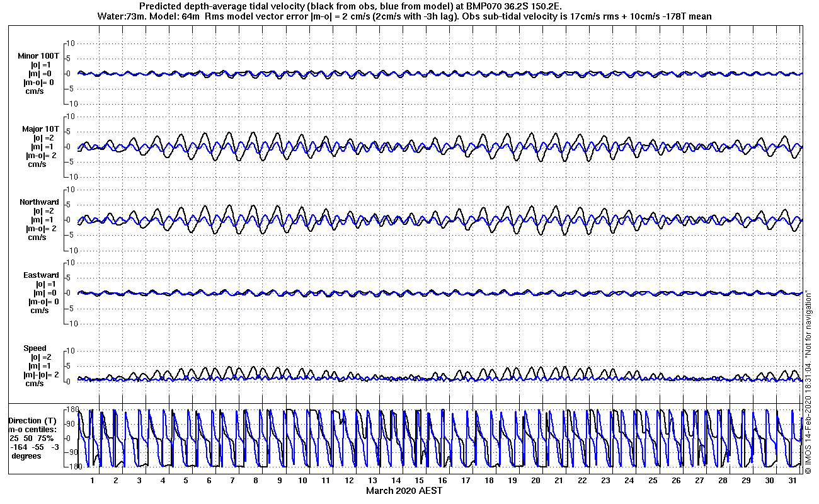This screenshot has height=504, width=819.
Task: Click day "13" on the date axis
Action: pos(372,481)
